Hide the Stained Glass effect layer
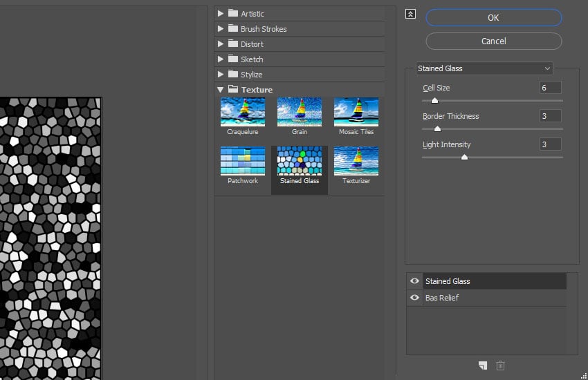The height and width of the screenshot is (380, 588). coord(414,281)
